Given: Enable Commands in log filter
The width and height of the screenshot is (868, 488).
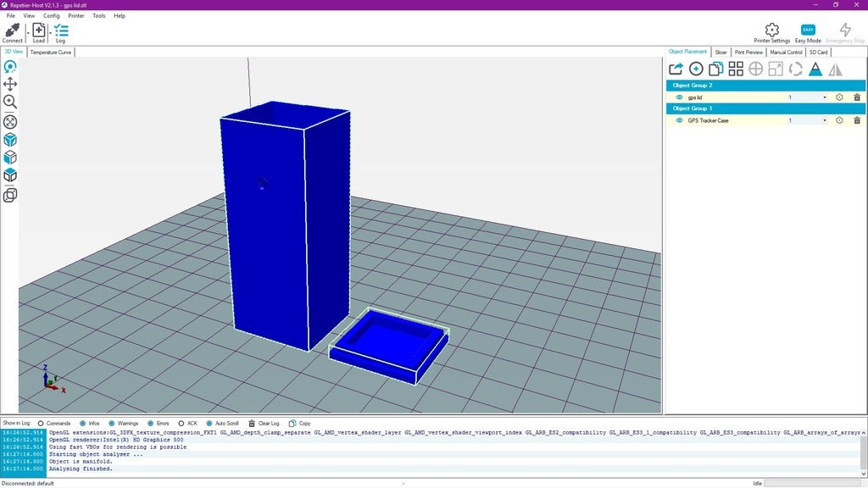Looking at the screenshot, I should [39, 423].
